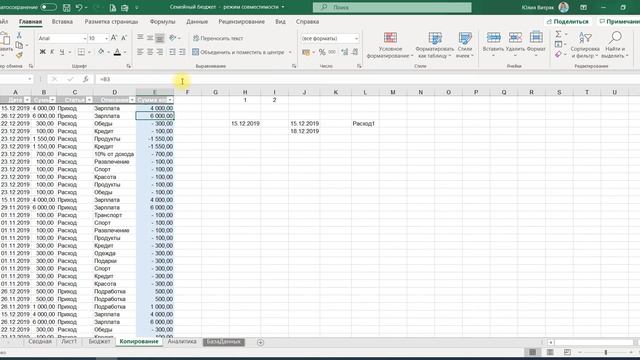
Task: Click the Insert function fx icon
Action: click(86, 79)
